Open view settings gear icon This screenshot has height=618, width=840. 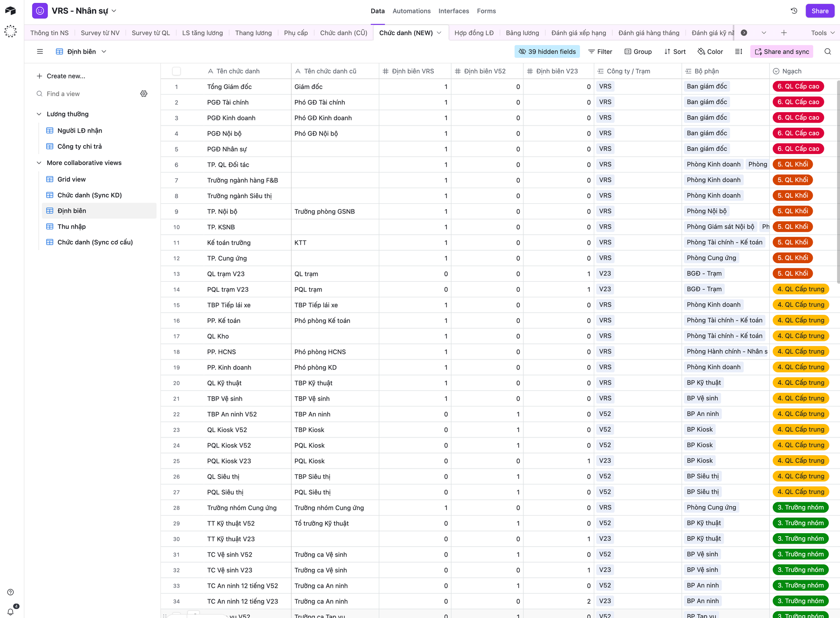click(x=144, y=94)
